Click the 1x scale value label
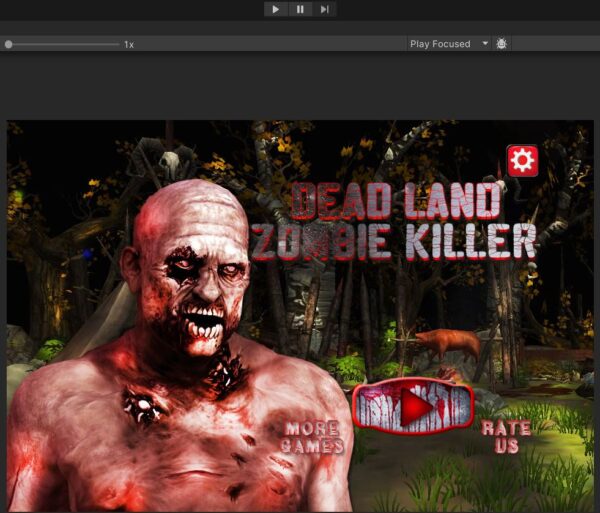The width and height of the screenshot is (600, 513). pos(129,45)
